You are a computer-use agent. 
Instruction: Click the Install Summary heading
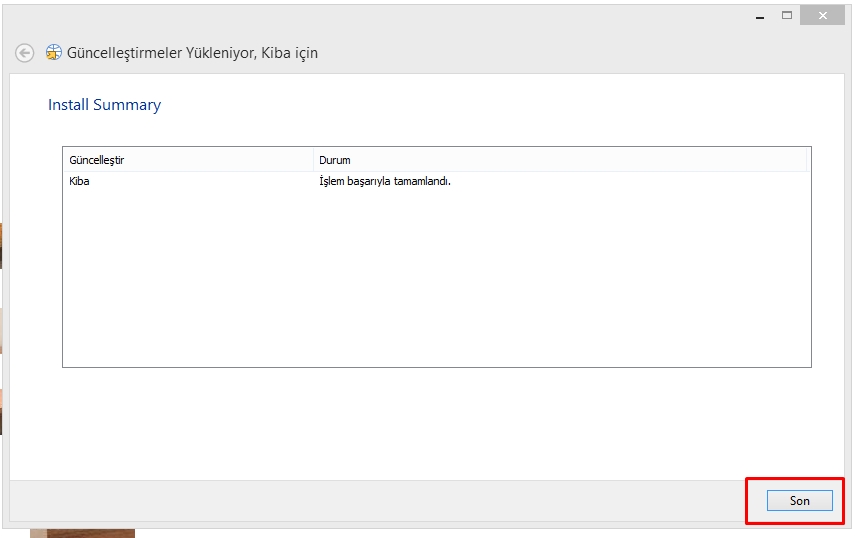[x=104, y=105]
